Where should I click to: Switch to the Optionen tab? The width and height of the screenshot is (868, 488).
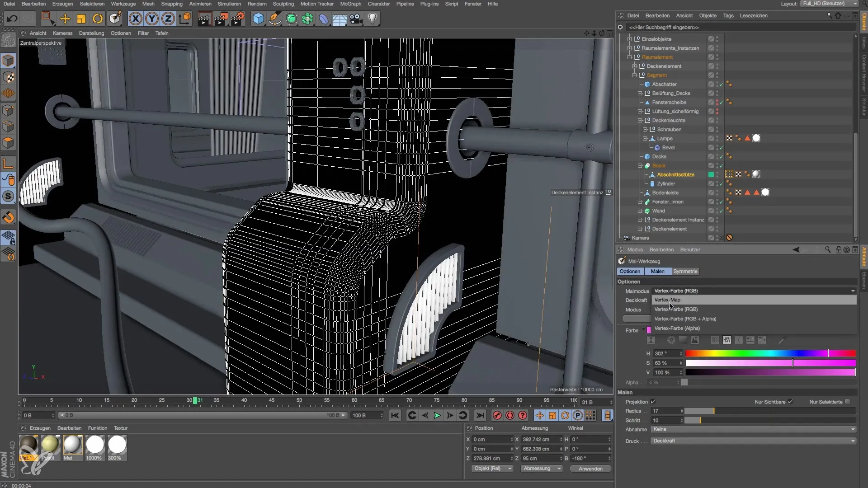630,271
